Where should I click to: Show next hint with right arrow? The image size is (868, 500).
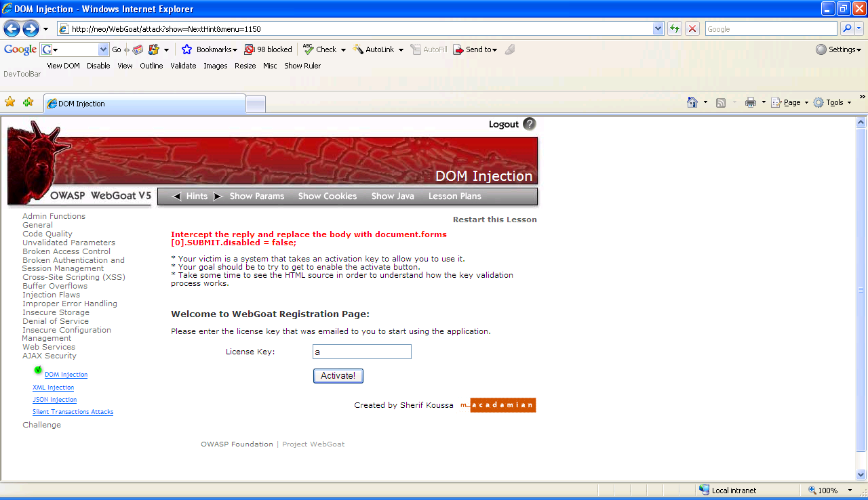click(x=218, y=196)
